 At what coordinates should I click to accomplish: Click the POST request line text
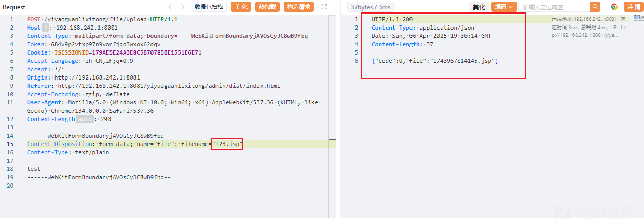[x=102, y=19]
